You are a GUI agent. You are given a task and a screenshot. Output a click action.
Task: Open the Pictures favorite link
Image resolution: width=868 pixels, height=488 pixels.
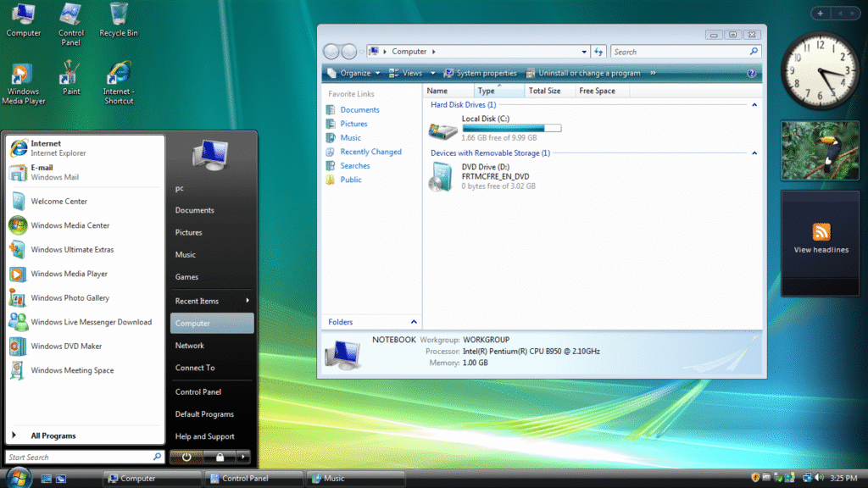[353, 124]
